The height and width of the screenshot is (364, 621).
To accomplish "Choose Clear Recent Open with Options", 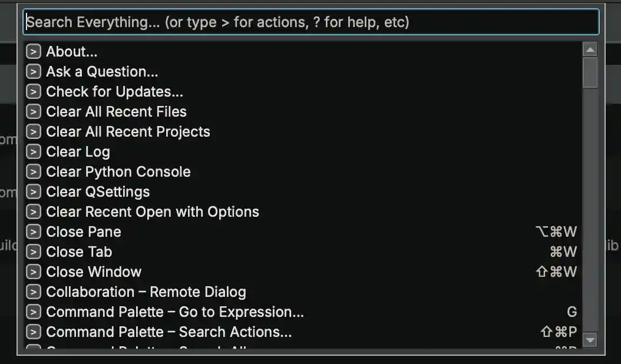I will [153, 212].
